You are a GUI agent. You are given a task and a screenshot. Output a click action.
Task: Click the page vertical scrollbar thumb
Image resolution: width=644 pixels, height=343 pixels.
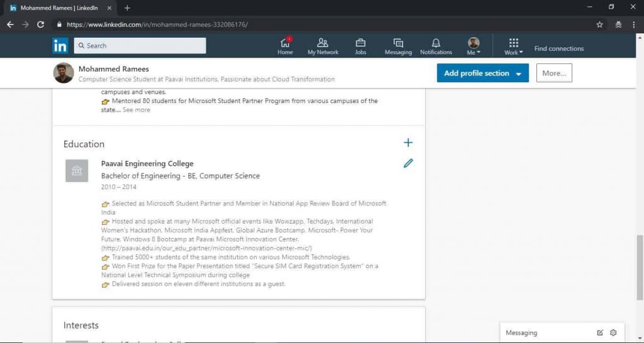(x=640, y=268)
